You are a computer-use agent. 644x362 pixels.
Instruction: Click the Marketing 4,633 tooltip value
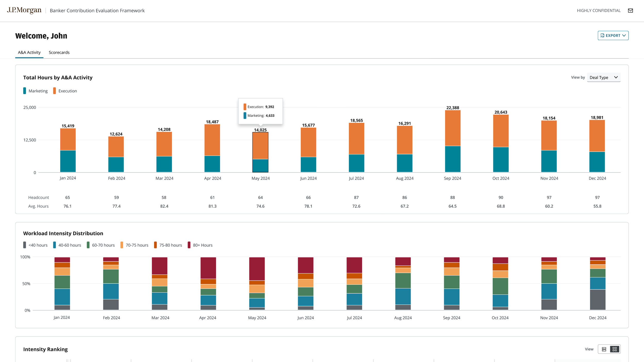coord(270,116)
